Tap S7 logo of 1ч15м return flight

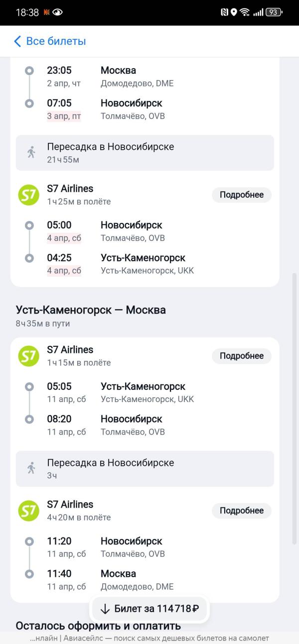click(x=28, y=356)
